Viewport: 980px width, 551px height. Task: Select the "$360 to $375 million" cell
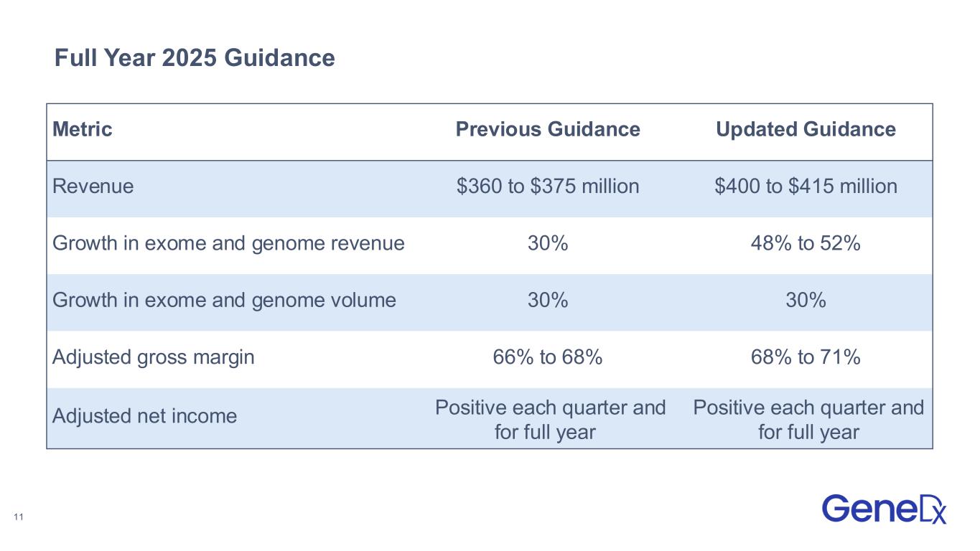[548, 187]
